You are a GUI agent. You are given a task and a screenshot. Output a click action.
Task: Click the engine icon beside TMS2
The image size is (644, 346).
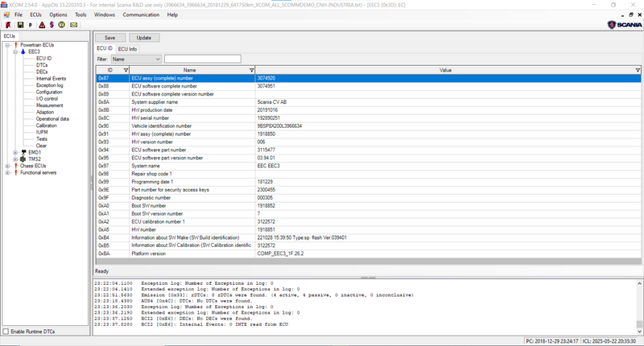point(23,159)
